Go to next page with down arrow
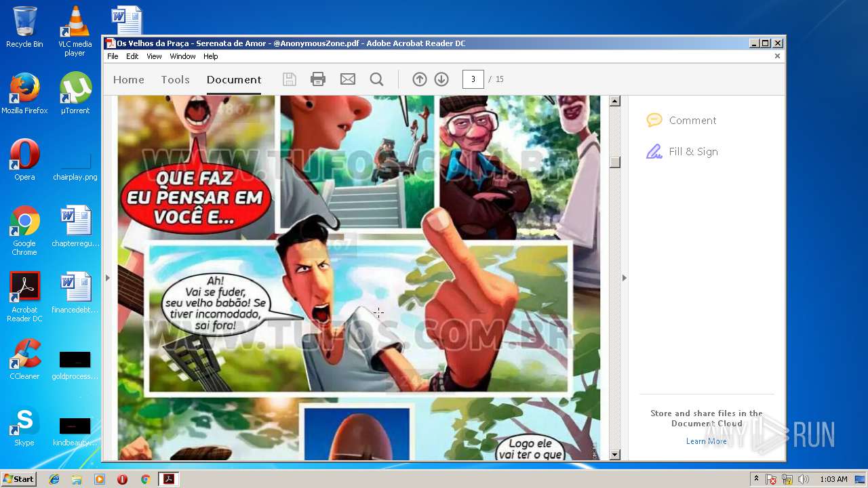Image resolution: width=868 pixels, height=488 pixels. 441,79
